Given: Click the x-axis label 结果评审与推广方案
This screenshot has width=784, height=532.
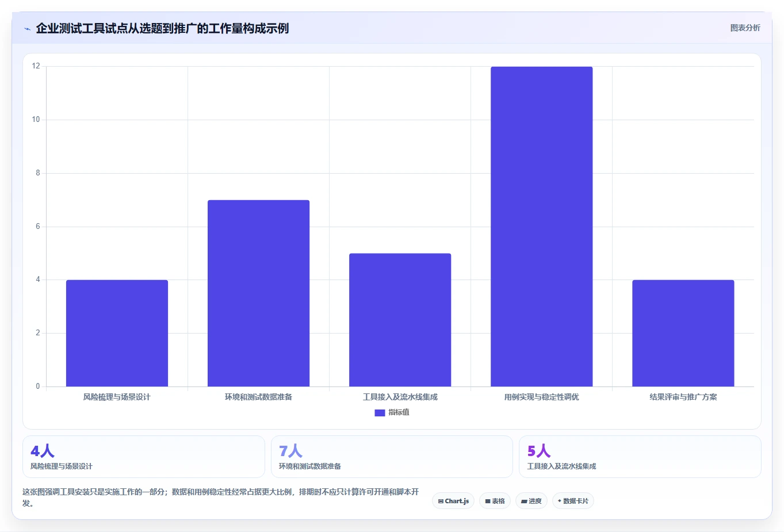Looking at the screenshot, I should [683, 397].
